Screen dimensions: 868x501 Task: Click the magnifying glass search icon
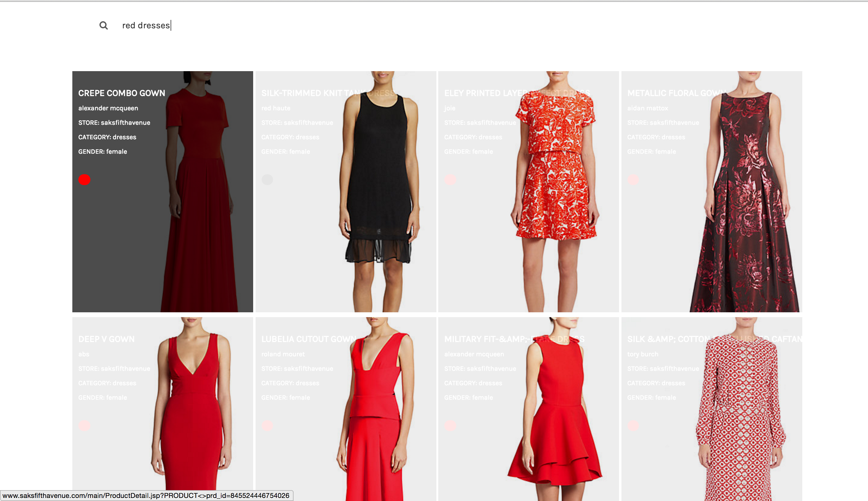pos(104,25)
